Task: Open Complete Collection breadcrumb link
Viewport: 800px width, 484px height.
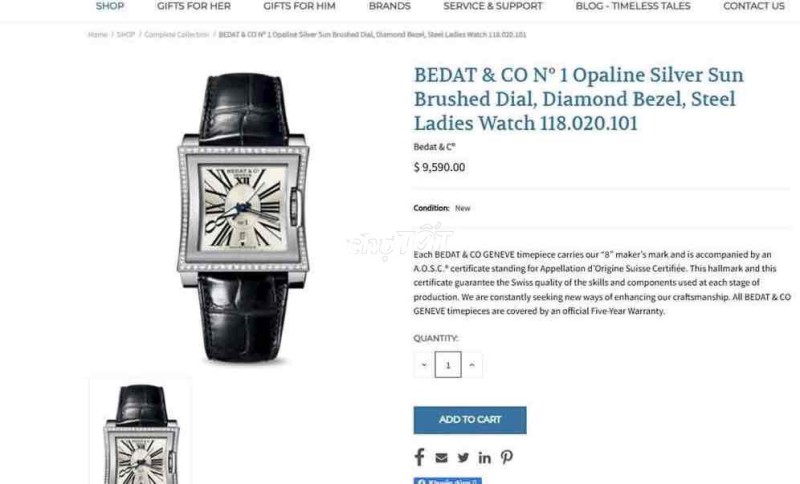Action: point(177,35)
